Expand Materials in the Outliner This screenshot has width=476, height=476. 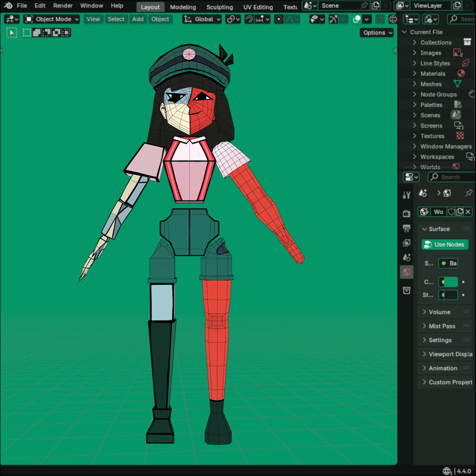pyautogui.click(x=414, y=73)
